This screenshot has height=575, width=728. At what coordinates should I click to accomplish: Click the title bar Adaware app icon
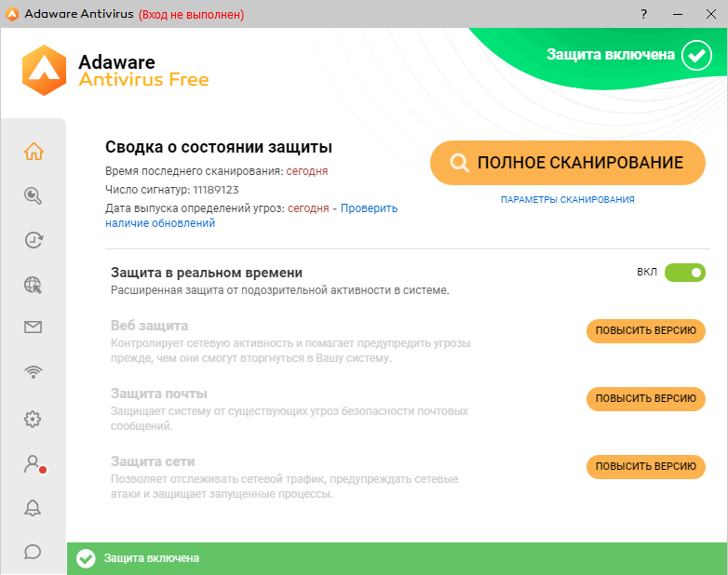click(12, 14)
